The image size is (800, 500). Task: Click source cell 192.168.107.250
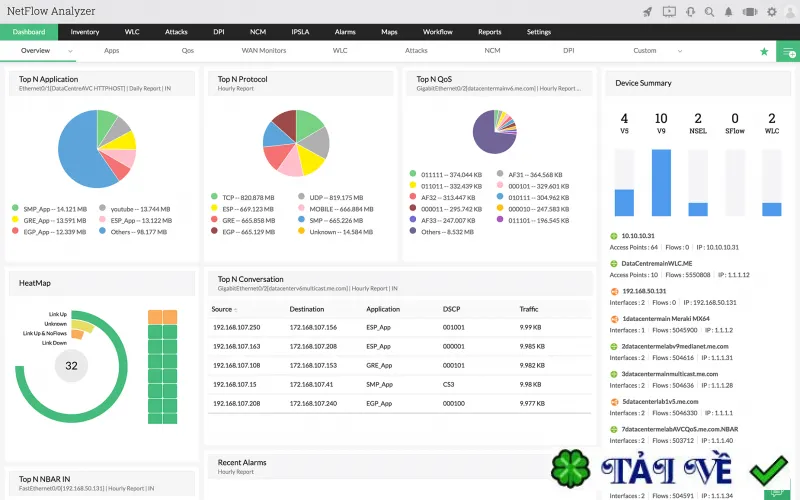tap(236, 327)
